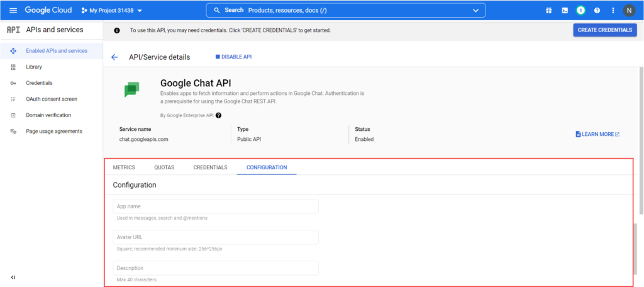
Task: Open the Learn More link
Action: 597,134
